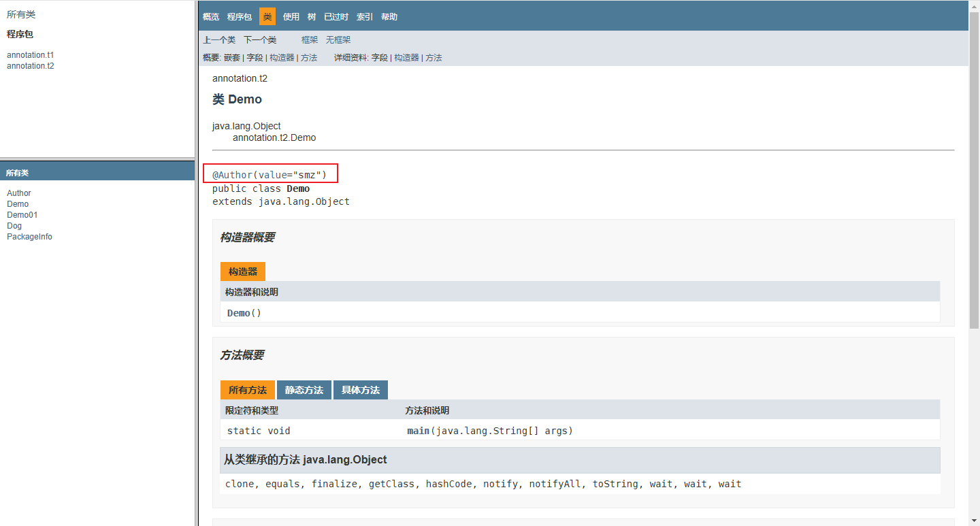The width and height of the screenshot is (980, 526).
Task: Go to 上一个类 previous class
Action: click(x=219, y=40)
